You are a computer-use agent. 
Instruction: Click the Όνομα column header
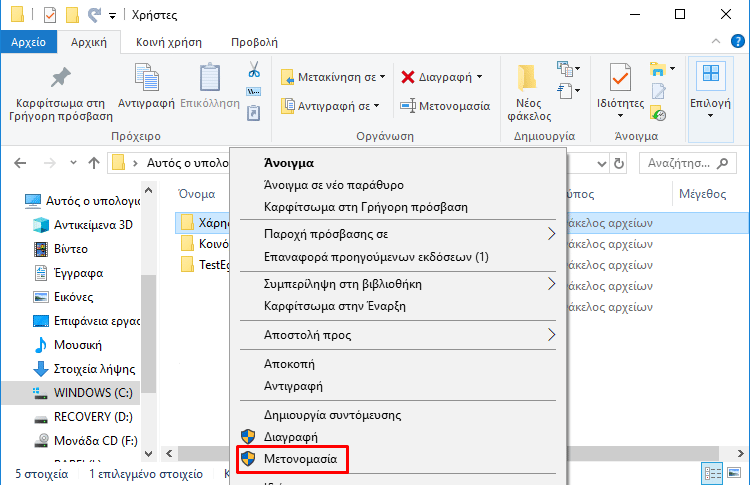pyautogui.click(x=197, y=194)
